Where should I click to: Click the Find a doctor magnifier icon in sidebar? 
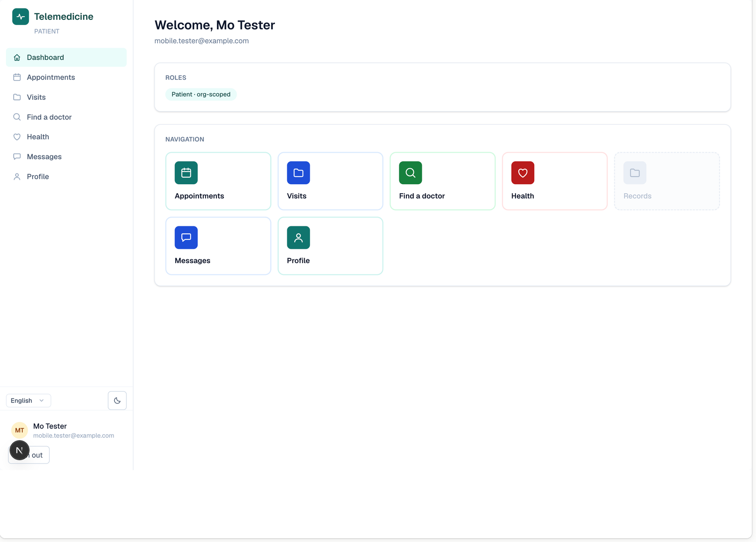coord(17,117)
